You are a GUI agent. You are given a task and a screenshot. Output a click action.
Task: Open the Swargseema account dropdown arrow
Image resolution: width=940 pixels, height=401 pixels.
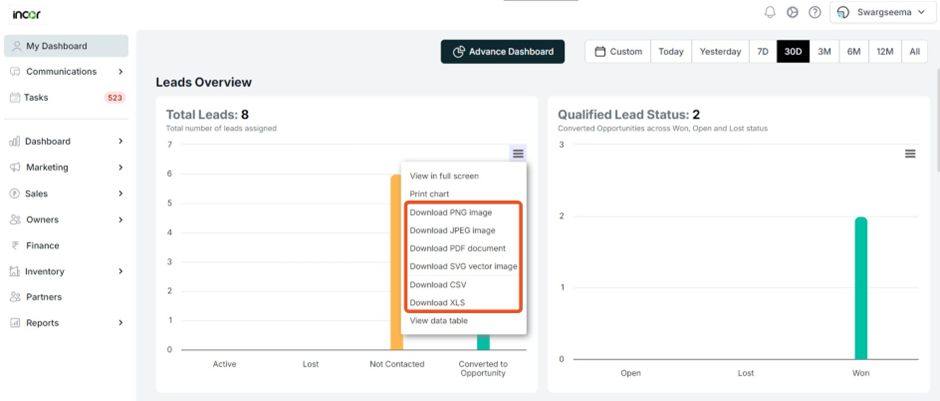tap(921, 13)
